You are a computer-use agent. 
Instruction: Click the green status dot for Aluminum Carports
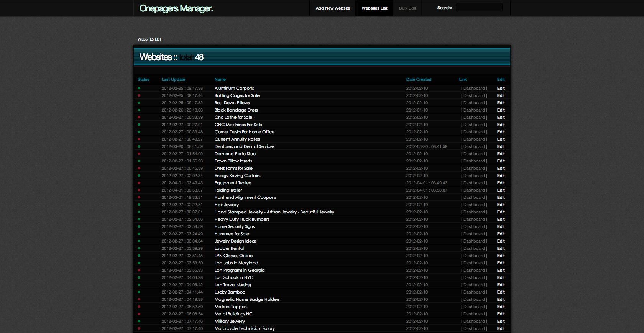(139, 88)
